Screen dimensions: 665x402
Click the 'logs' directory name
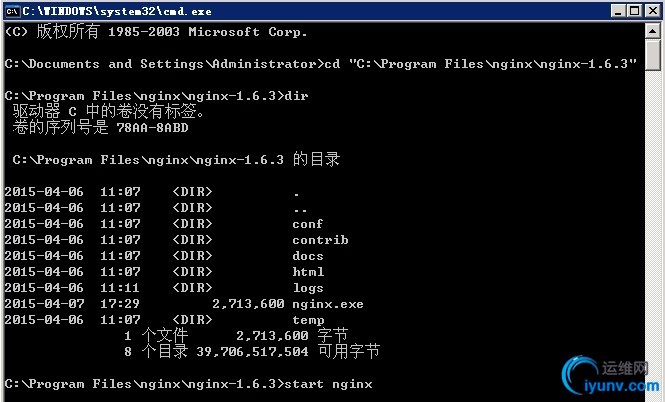(x=308, y=288)
